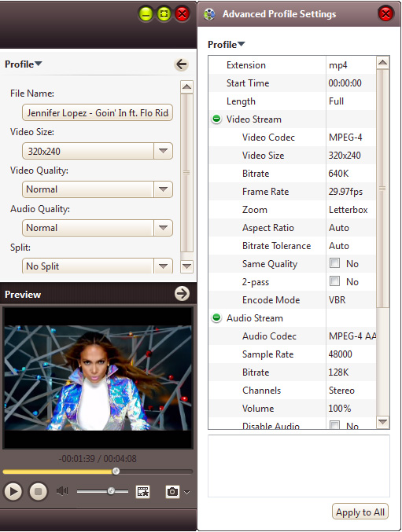Click the description box below settings list
The image size is (402, 532).
click(x=299, y=466)
